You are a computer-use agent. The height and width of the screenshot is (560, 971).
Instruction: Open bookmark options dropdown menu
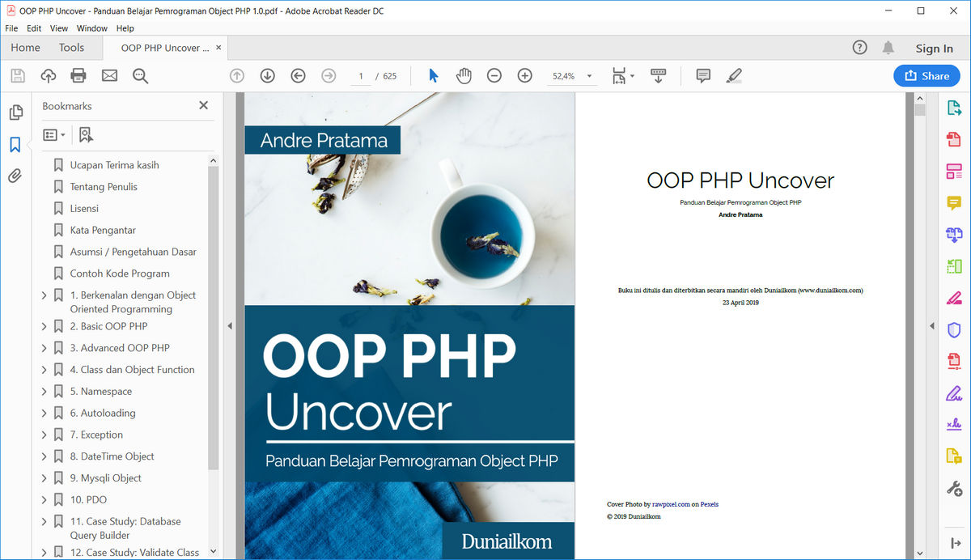coord(53,135)
